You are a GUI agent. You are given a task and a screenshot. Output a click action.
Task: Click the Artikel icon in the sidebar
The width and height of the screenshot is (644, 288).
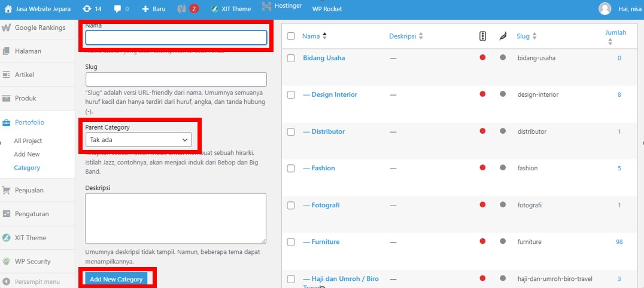point(6,75)
